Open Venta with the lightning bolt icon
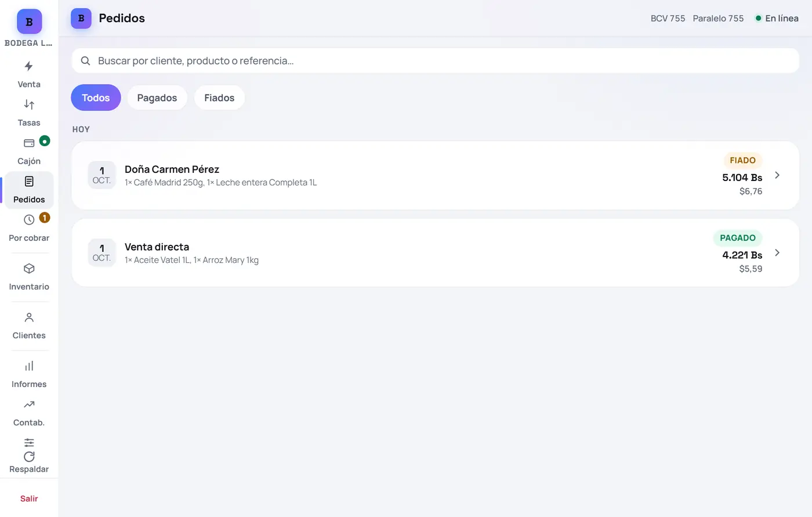This screenshot has height=517, width=812. pyautogui.click(x=29, y=66)
